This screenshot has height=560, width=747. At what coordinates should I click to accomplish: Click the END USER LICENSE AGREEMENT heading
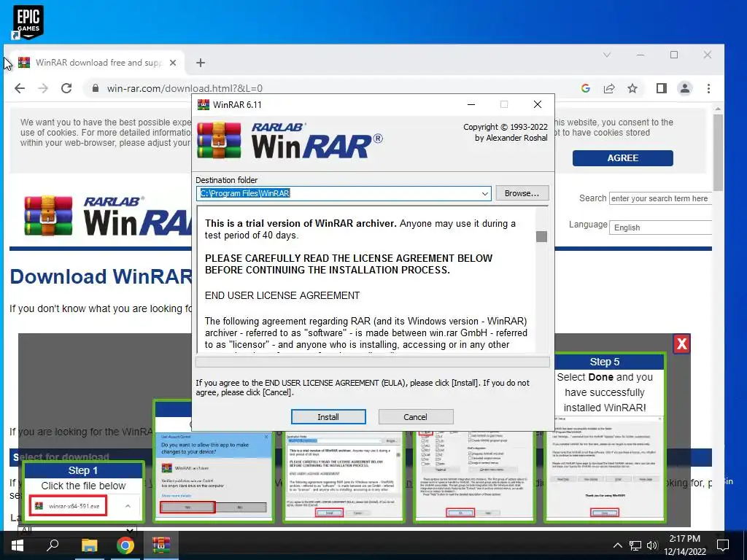(x=282, y=296)
